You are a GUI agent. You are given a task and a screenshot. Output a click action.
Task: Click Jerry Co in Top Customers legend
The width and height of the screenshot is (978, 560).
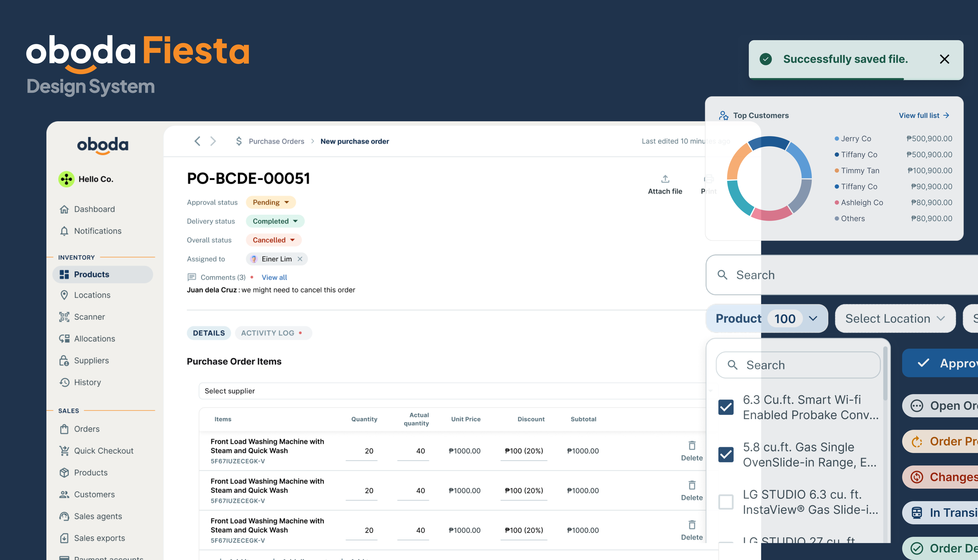tap(856, 138)
